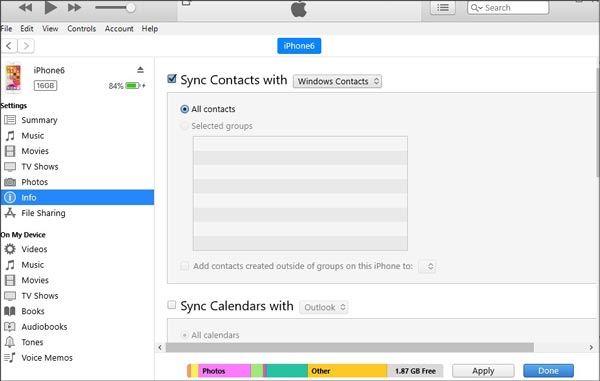Screen dimensions: 600x381
Task: Click the Music note icon under Settings
Action: 10,136
